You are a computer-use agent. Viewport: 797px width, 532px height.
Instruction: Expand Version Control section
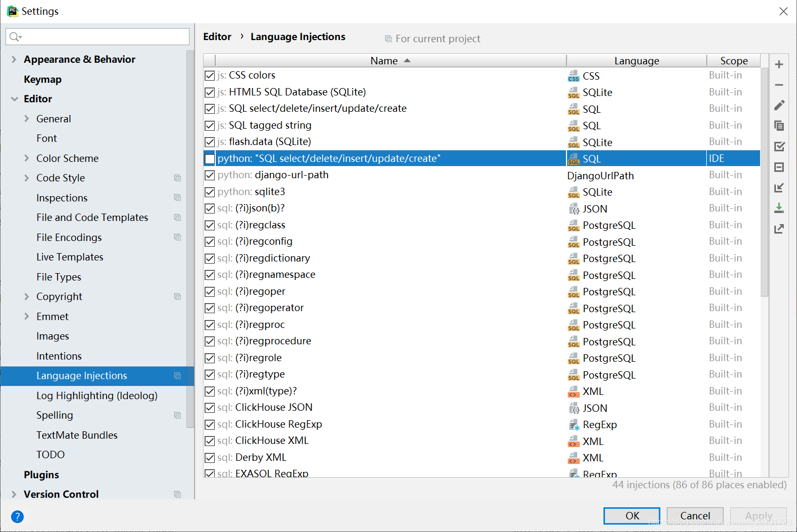(14, 494)
